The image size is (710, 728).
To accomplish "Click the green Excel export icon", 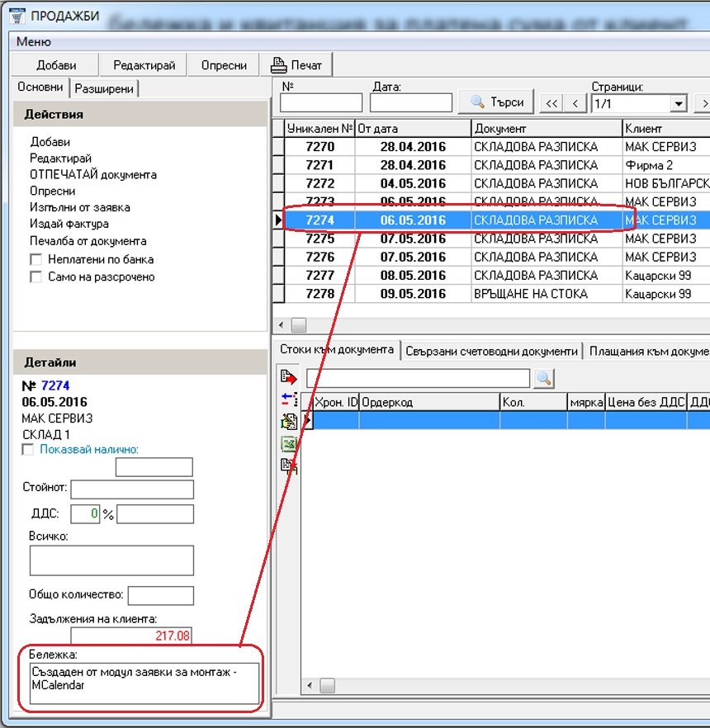I will pyautogui.click(x=289, y=444).
